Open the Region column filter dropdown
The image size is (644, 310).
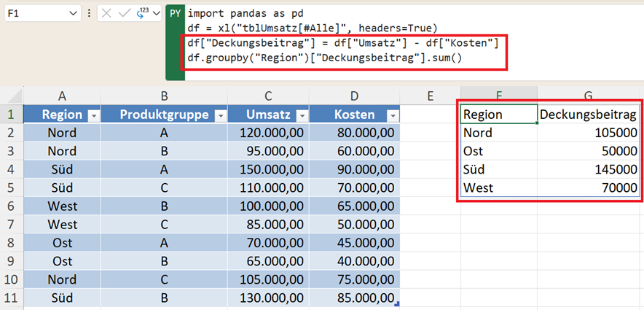pos(93,115)
